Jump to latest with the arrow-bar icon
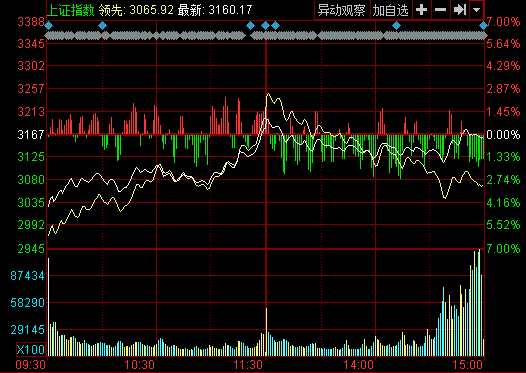Image resolution: width=526 pixels, height=373 pixels. coord(460,10)
